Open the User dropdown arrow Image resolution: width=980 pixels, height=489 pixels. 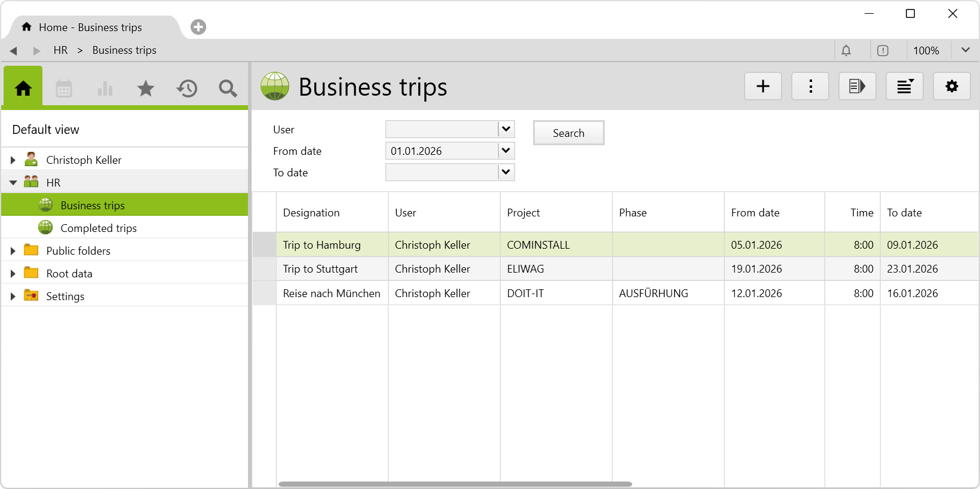[506, 129]
